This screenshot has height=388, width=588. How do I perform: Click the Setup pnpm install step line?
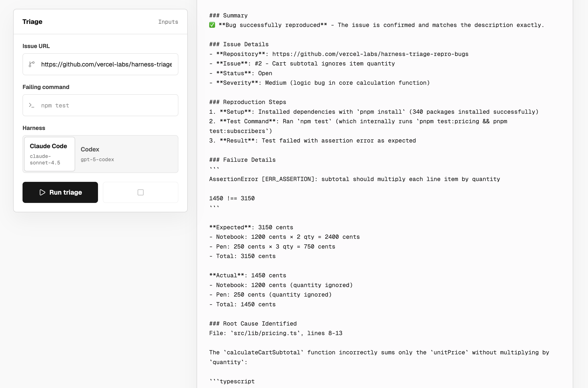coord(374,112)
